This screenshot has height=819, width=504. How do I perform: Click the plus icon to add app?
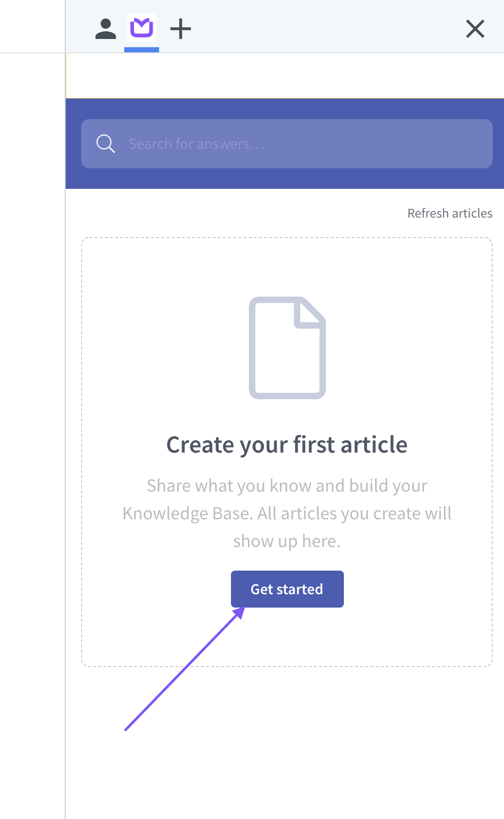click(x=181, y=29)
